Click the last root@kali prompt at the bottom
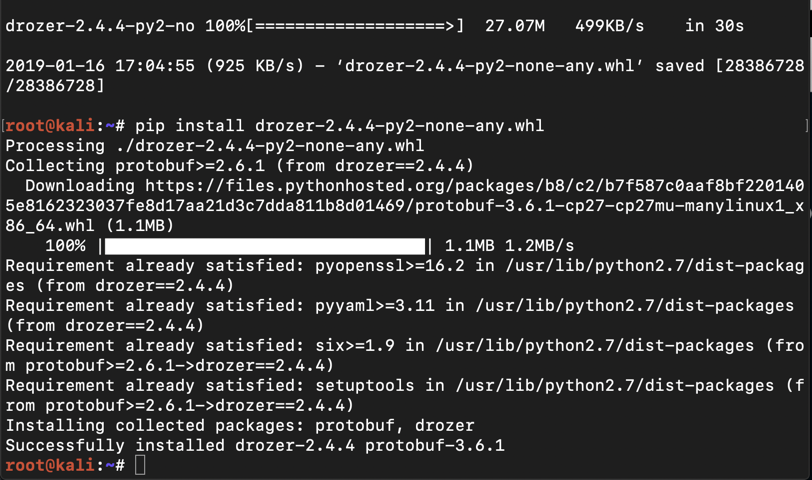 point(60,465)
